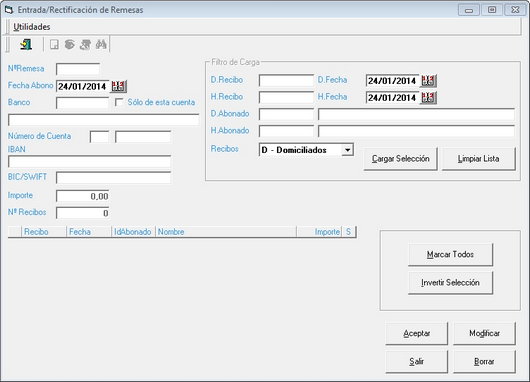Focus the BIC/SWIFT input field

tap(114, 178)
